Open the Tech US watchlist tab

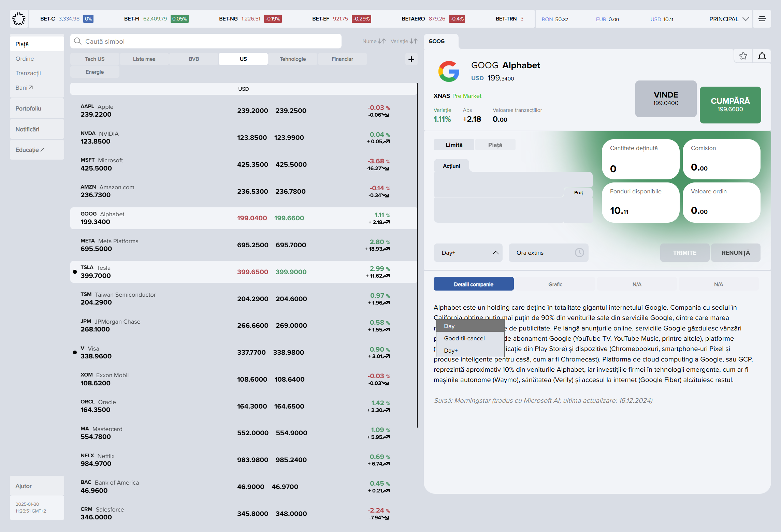(x=95, y=59)
